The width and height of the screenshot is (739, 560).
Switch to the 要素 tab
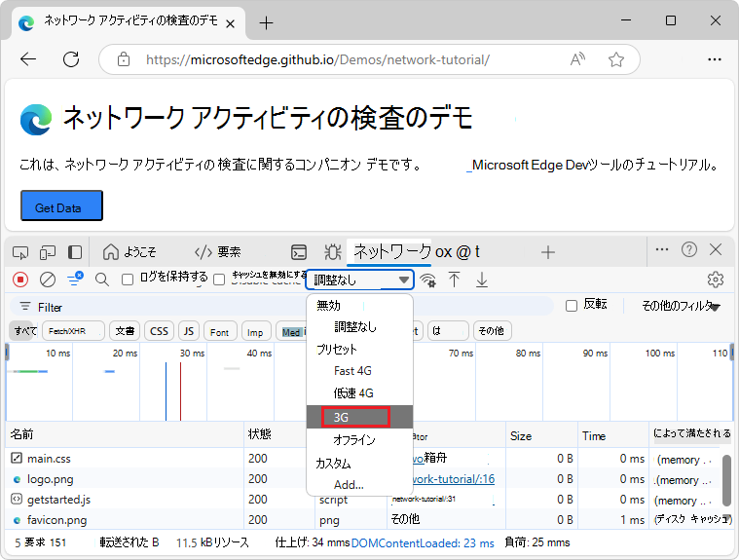pos(218,252)
